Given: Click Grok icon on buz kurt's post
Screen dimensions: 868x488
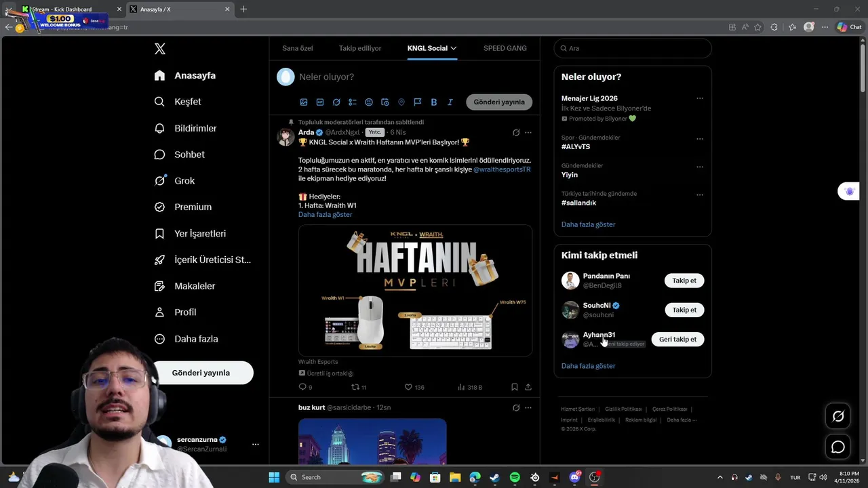Looking at the screenshot, I should pyautogui.click(x=516, y=408).
